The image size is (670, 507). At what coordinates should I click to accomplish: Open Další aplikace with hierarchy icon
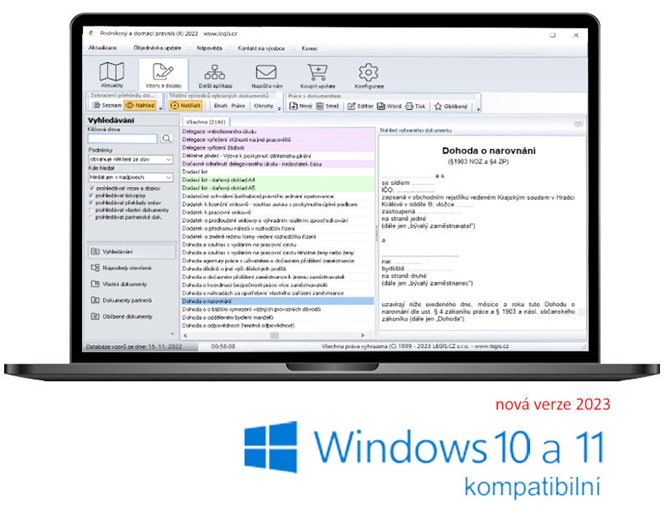[x=215, y=75]
